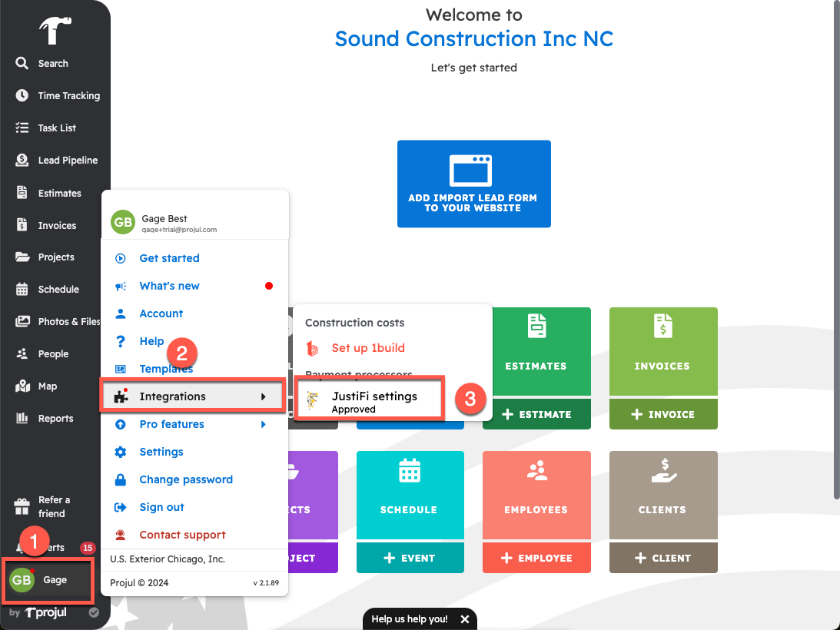Click the + EMPLOYEE button
Screen dimensions: 840x630
click(x=536, y=559)
